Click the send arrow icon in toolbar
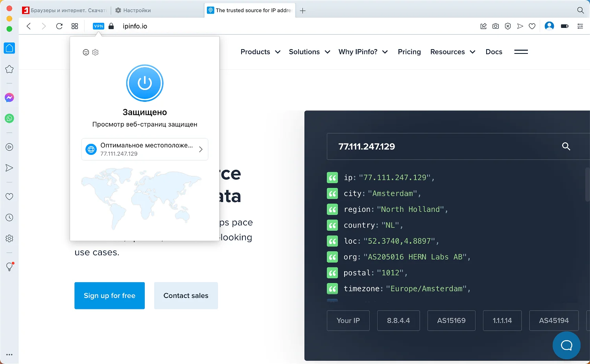This screenshot has height=364, width=590. pos(520,26)
